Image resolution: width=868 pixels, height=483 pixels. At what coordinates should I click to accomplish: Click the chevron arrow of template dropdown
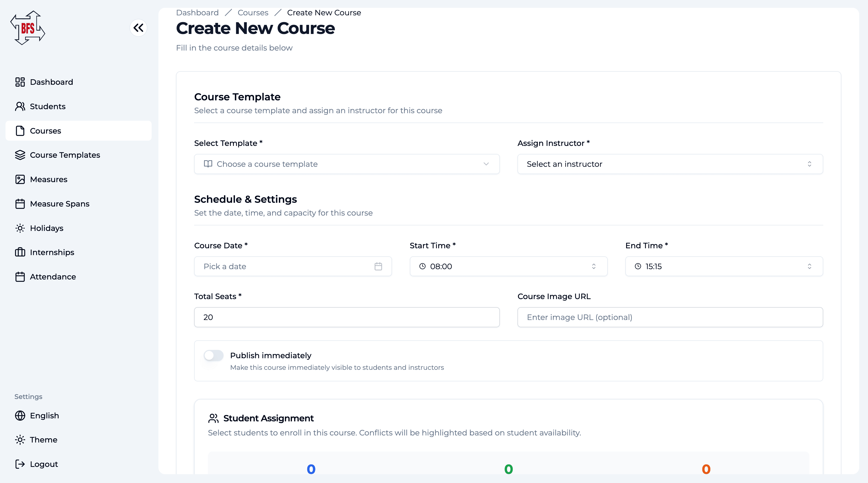(486, 164)
